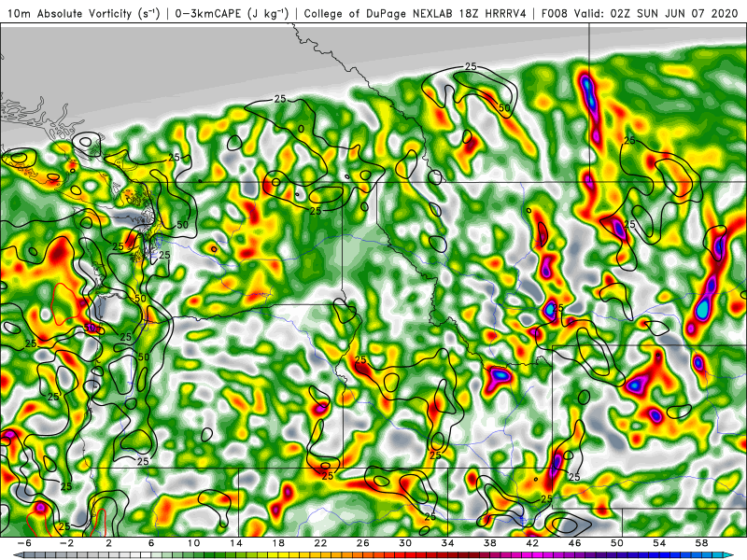Click the colorbar tick label "22"

(x=320, y=543)
